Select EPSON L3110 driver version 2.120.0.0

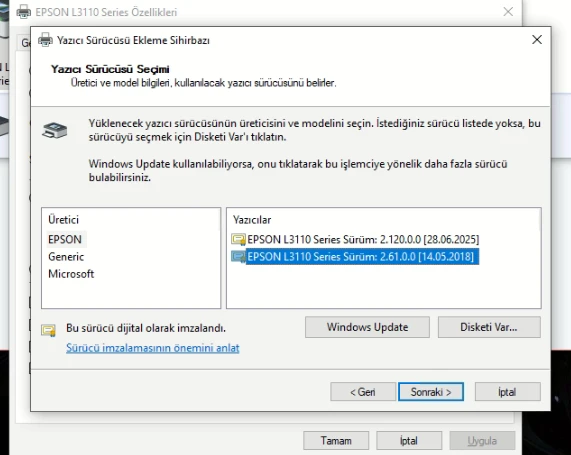(363, 239)
